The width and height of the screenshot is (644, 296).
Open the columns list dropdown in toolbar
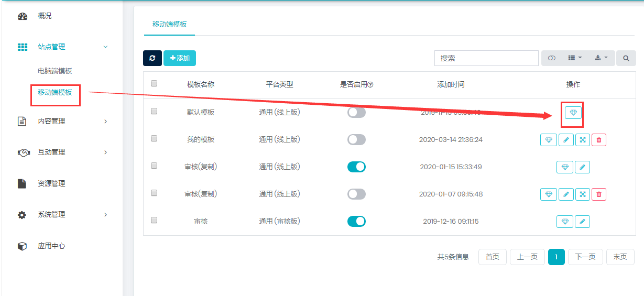(575, 58)
